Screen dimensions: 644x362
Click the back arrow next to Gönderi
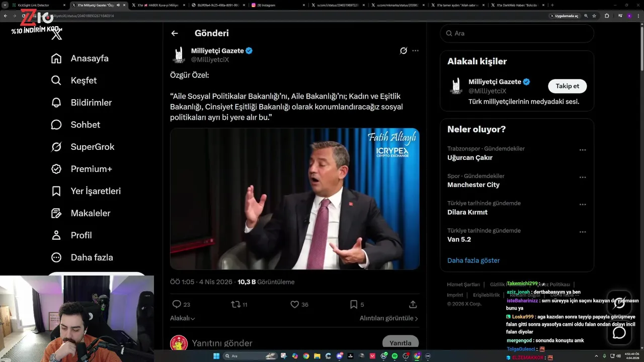(175, 33)
